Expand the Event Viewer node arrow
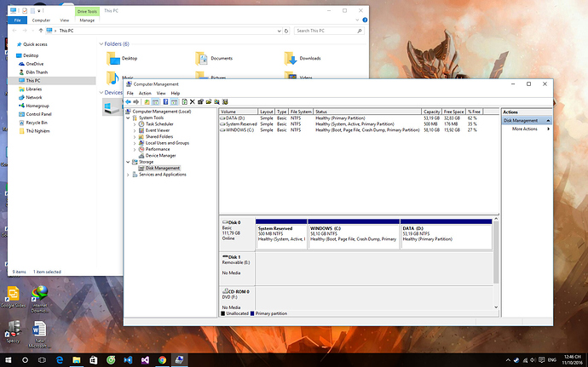 click(x=135, y=130)
